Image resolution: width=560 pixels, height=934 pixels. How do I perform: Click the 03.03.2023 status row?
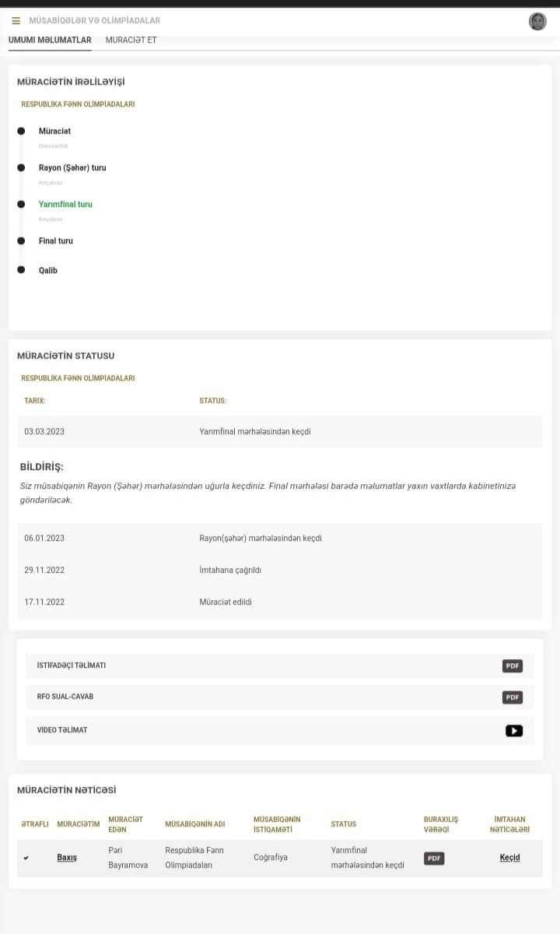[280, 431]
